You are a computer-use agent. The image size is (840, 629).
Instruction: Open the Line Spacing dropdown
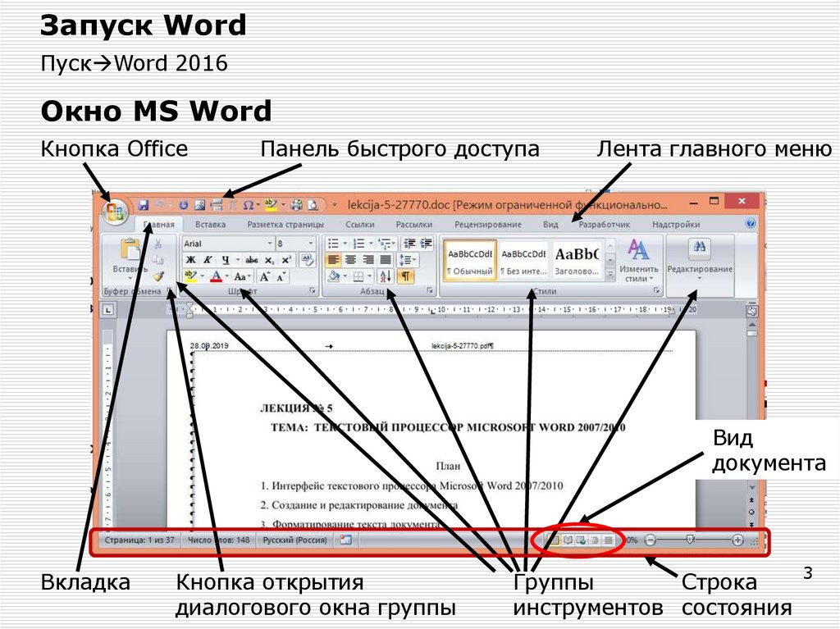[x=407, y=260]
